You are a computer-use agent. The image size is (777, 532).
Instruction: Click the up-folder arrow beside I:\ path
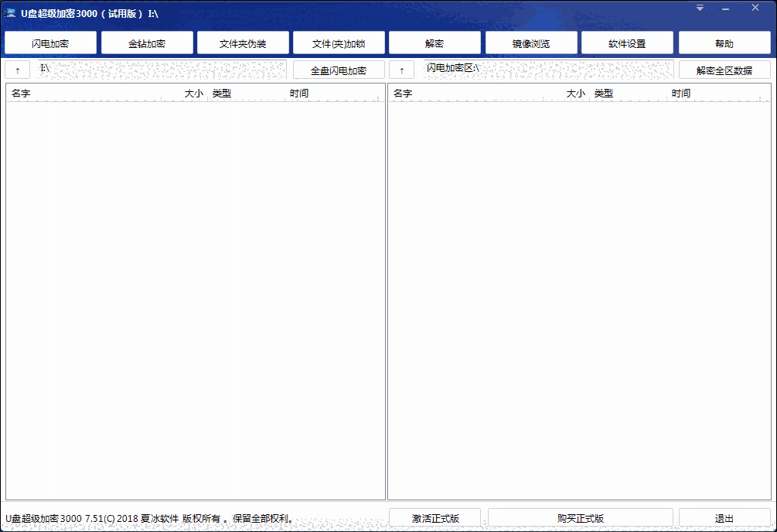[x=16, y=69]
